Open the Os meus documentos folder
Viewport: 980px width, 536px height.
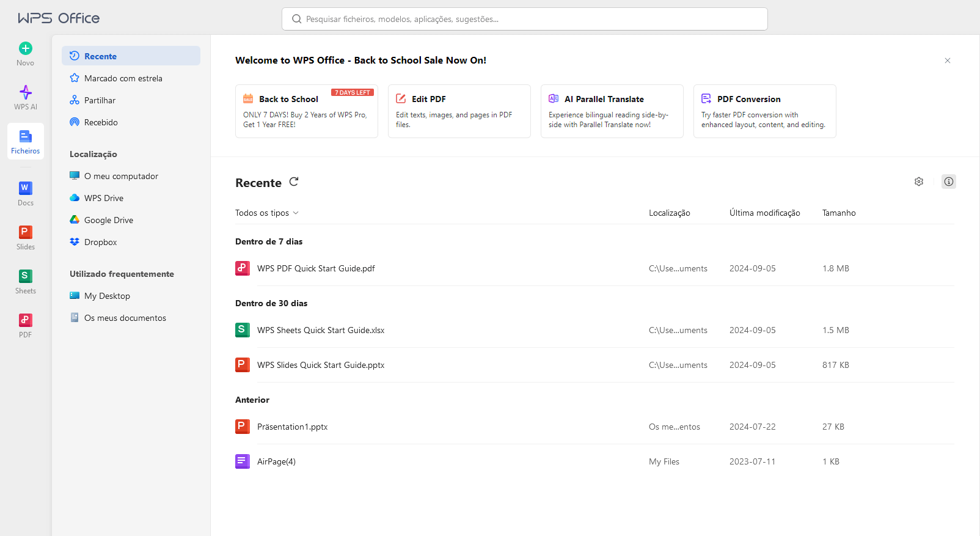[131, 318]
